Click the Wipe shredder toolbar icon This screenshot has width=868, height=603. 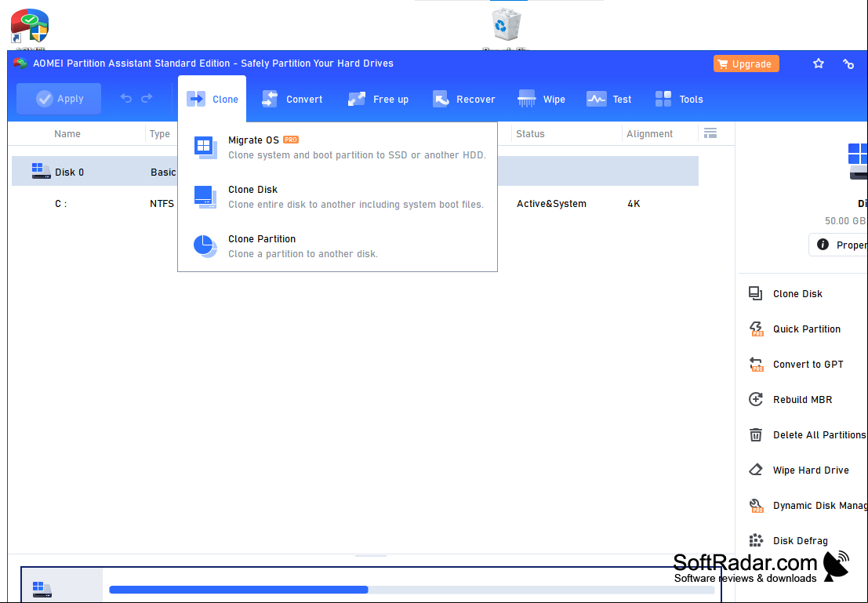pyautogui.click(x=526, y=99)
